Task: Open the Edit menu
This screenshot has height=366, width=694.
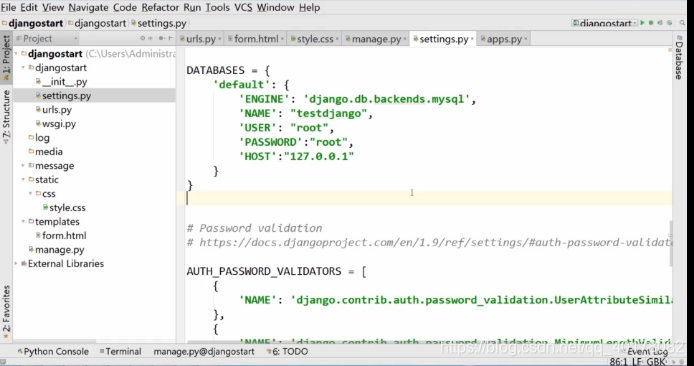Action: (x=29, y=8)
